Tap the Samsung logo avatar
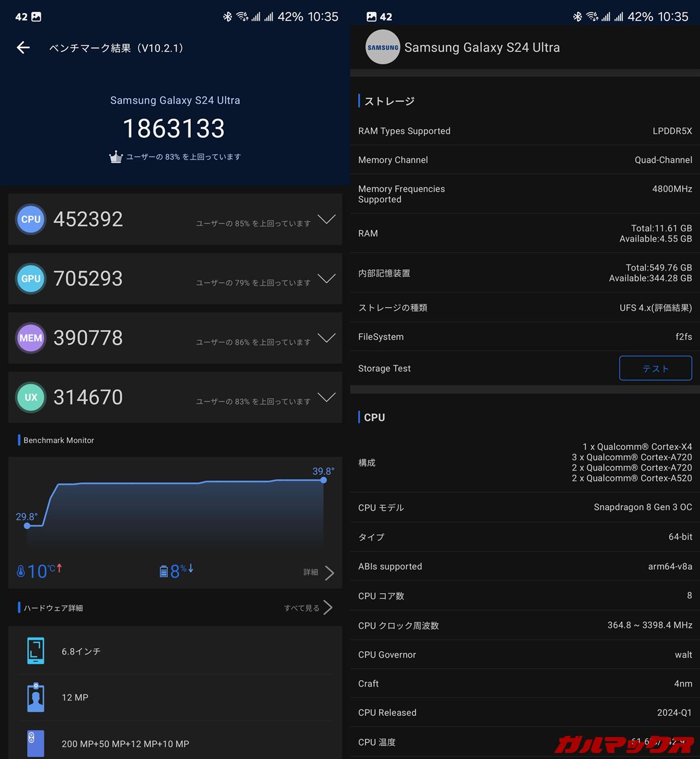700x759 pixels. [x=382, y=47]
